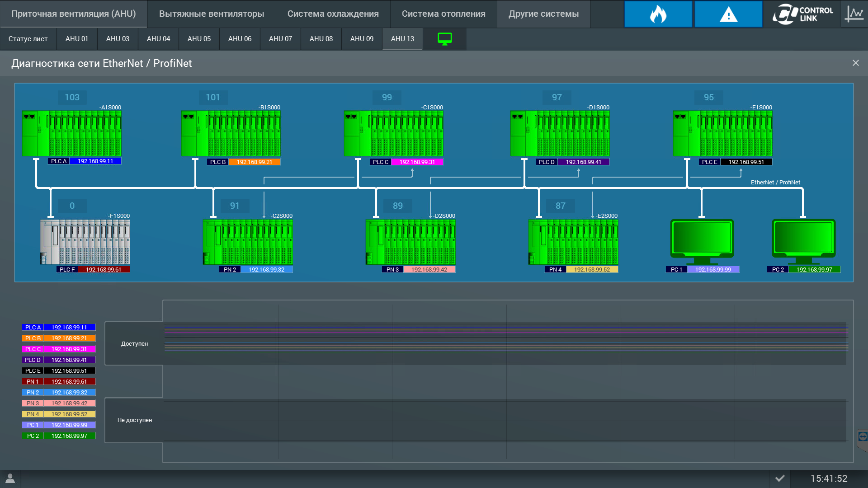Switch to Вытяжные вентиляторы tab

coord(212,14)
